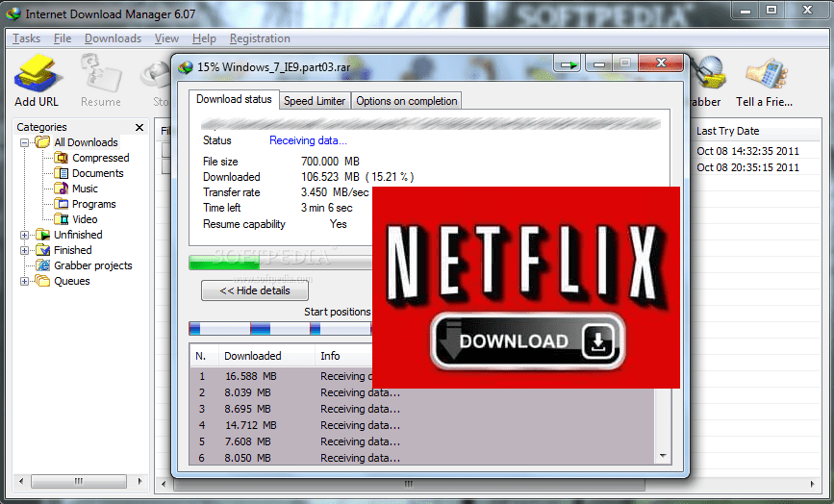Click the Grabber projects icon

coord(42,265)
